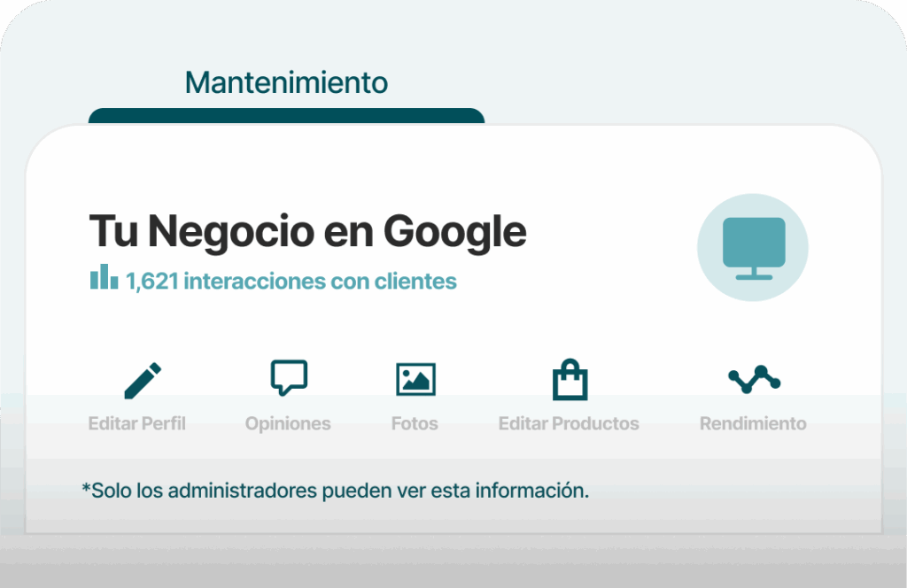907x588 pixels.
Task: Open the Fotos text label
Action: (415, 423)
